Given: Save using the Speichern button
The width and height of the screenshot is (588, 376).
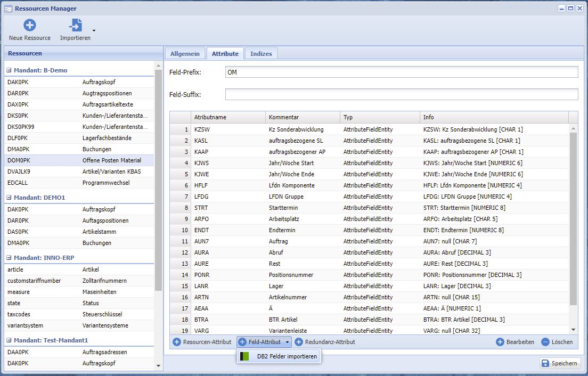Looking at the screenshot, I should [x=559, y=363].
